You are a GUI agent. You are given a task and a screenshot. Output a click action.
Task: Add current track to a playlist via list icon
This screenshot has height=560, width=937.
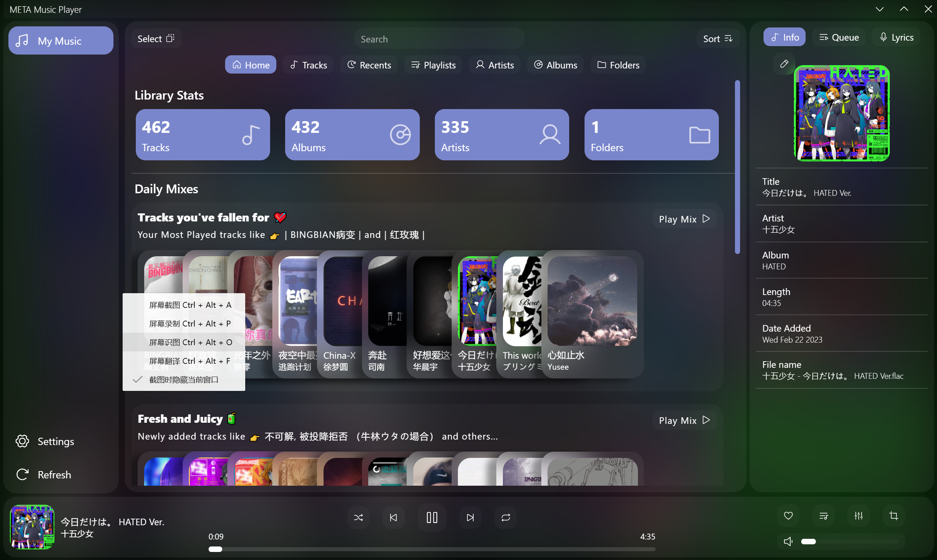(824, 515)
